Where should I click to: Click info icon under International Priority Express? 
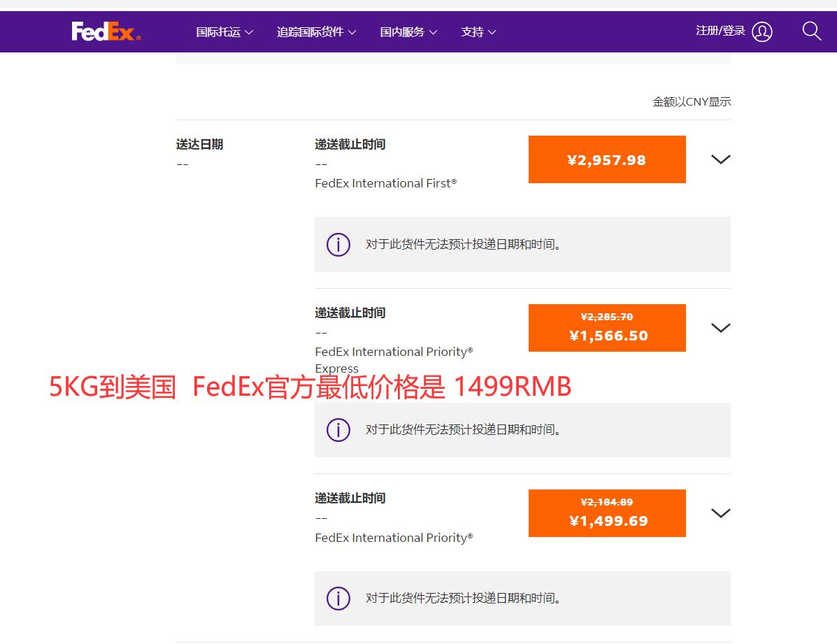(x=338, y=430)
